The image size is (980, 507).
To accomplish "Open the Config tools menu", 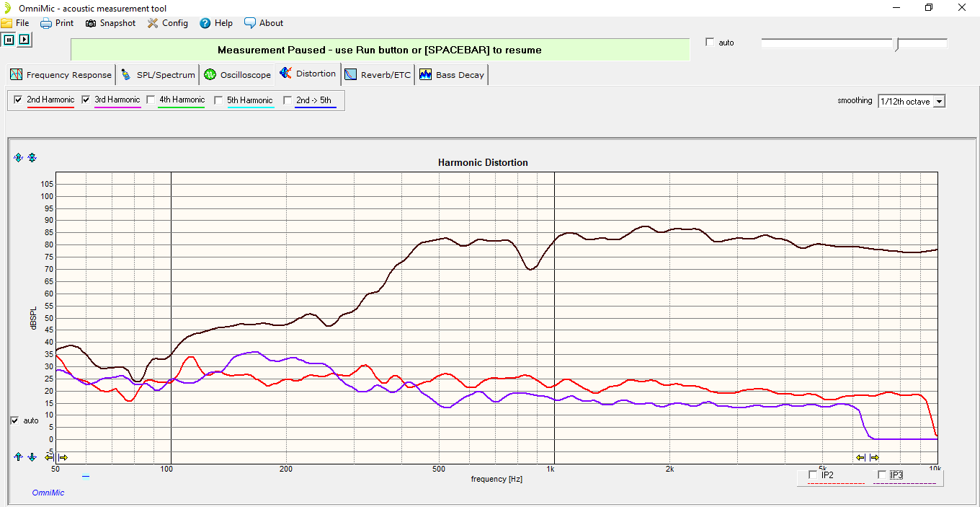I will pyautogui.click(x=167, y=23).
